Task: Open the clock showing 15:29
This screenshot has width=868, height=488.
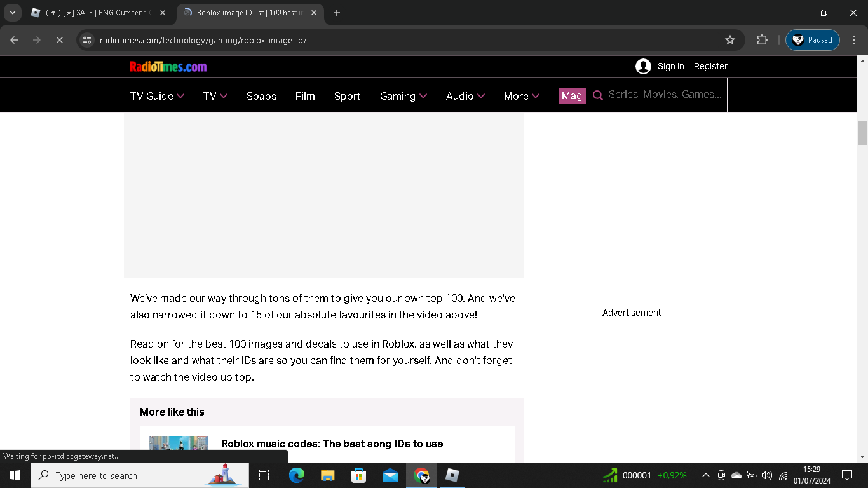Action: coord(811,475)
